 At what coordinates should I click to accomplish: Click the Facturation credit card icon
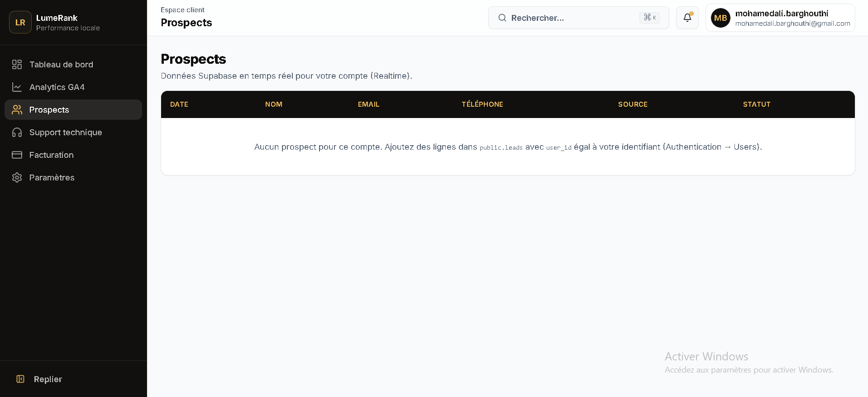[x=17, y=155]
